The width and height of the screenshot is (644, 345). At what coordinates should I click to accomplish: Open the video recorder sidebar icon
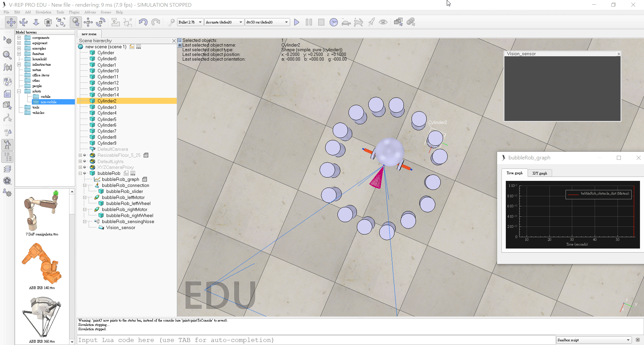[7, 181]
